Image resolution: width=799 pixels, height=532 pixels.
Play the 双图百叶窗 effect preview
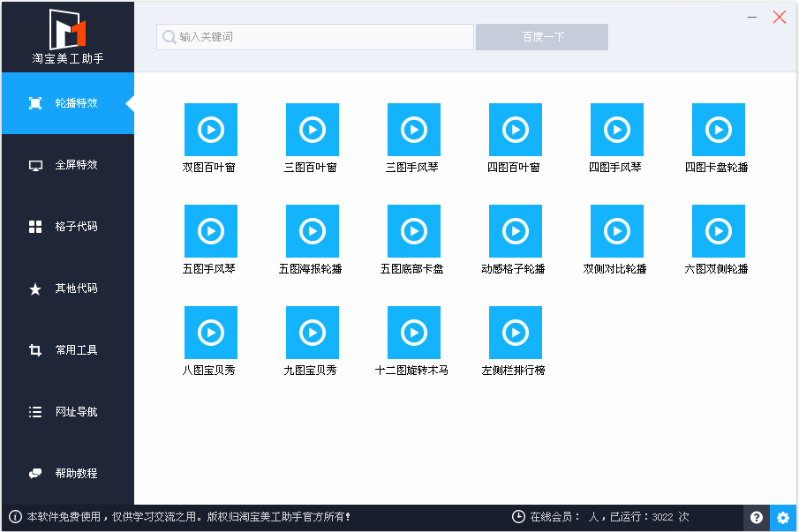point(210,130)
